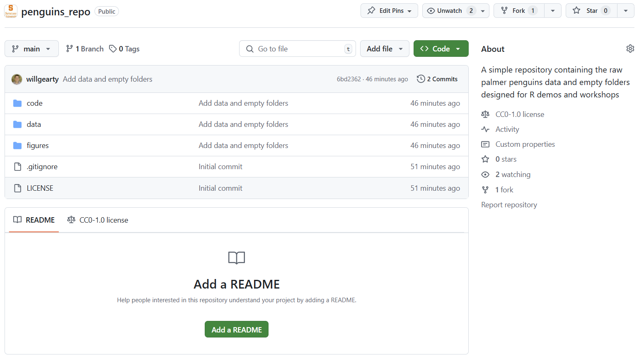Screen dimensions: 644x364
Task: Open willgearty's username link
Action: 42,79
